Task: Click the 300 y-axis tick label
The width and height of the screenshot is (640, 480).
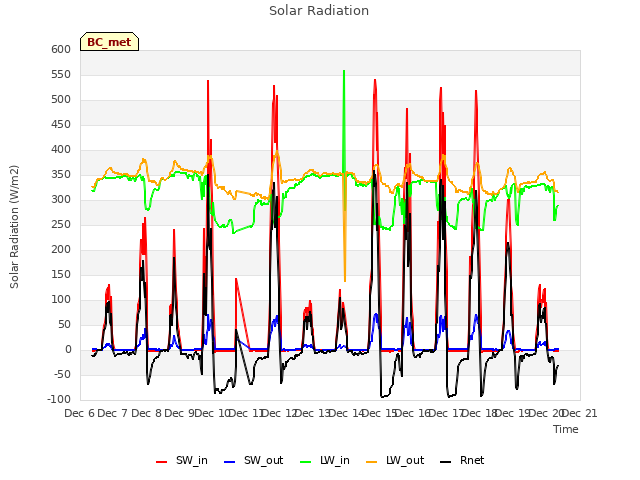Action: (61, 200)
